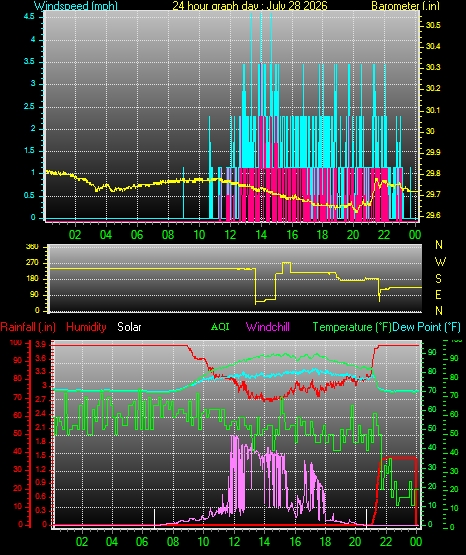Click the 360 value on wind direction axis
466x555 pixels.
pyautogui.click(x=32, y=247)
